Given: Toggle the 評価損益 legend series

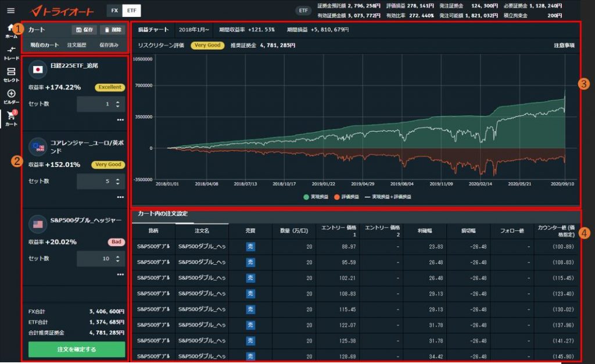Looking at the screenshot, I should [x=346, y=197].
